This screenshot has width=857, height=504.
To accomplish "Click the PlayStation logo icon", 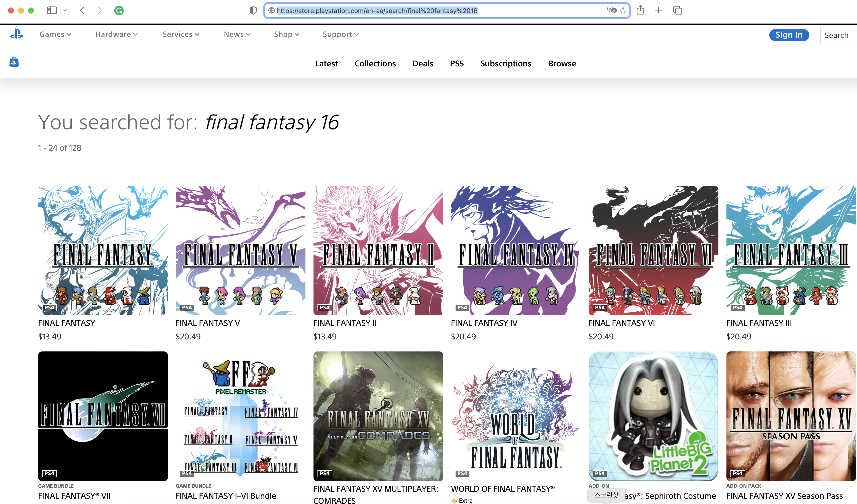I will (16, 34).
